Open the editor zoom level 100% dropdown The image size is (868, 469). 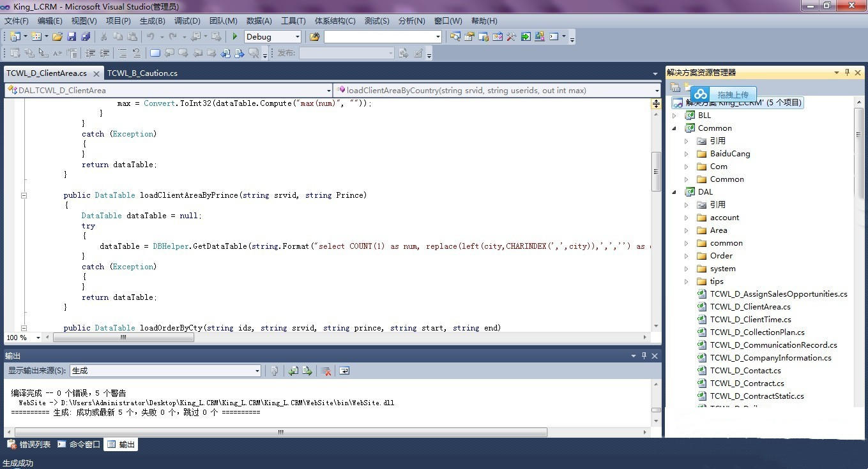[38, 338]
